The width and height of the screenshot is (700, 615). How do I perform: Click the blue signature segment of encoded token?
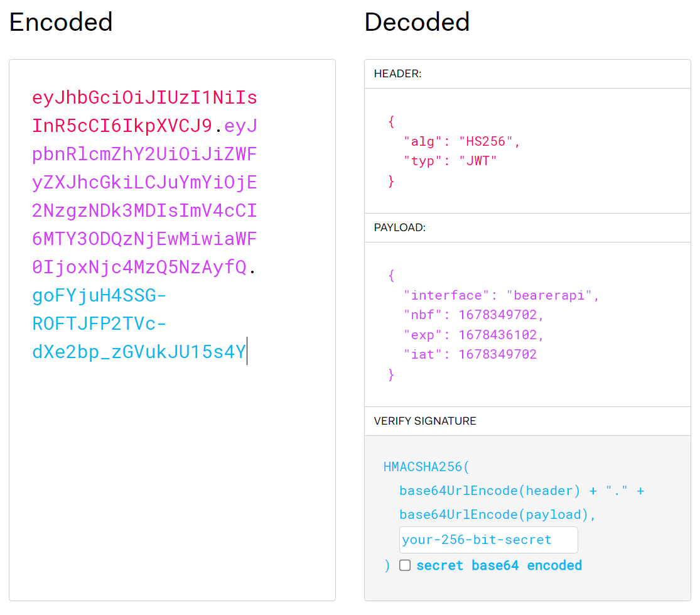tap(99, 324)
